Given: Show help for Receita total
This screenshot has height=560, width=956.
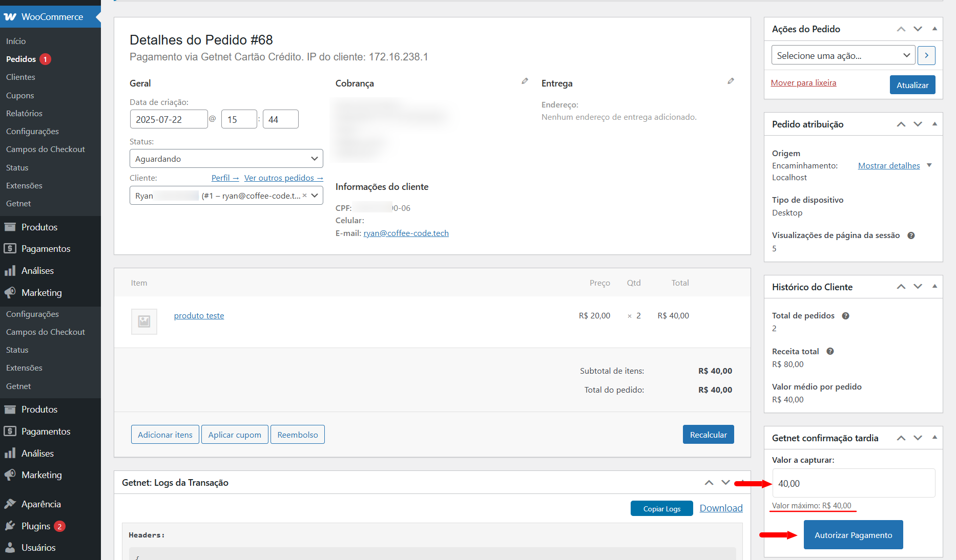Looking at the screenshot, I should (830, 352).
